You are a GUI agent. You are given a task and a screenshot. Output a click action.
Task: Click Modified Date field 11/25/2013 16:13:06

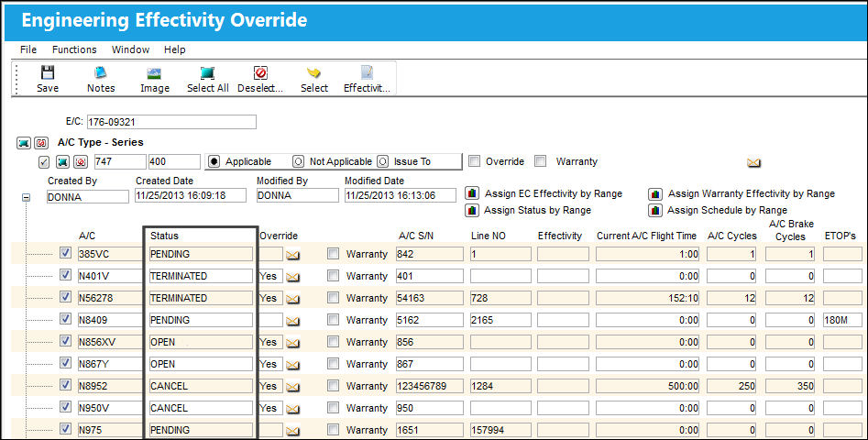tap(401, 195)
